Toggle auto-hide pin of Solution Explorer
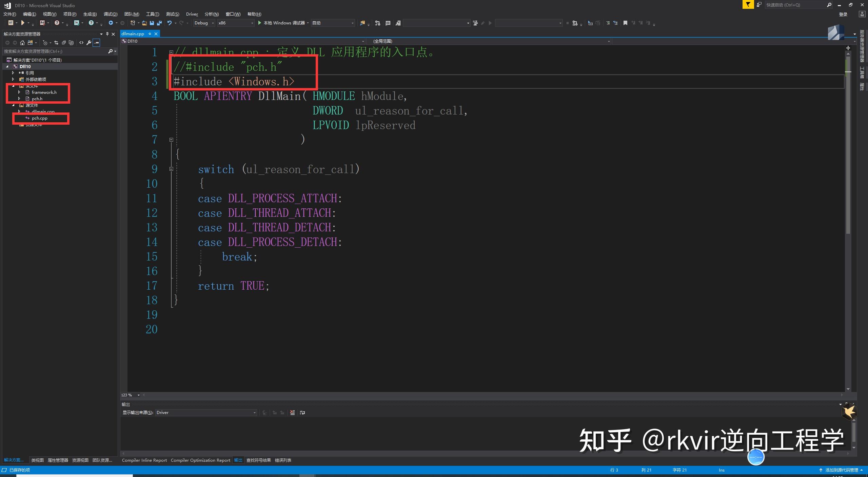The width and height of the screenshot is (868, 477). 107,34
